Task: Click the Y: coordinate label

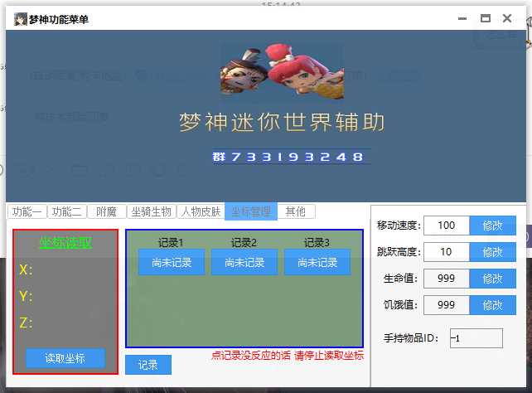Action: pos(26,297)
